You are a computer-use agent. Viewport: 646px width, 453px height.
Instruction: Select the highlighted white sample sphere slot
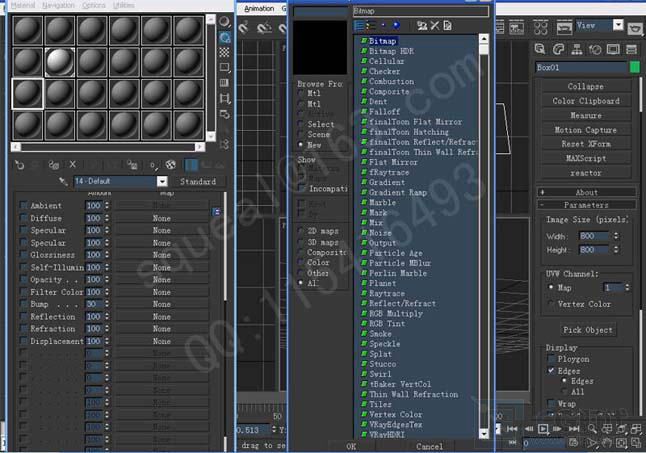(x=60, y=62)
